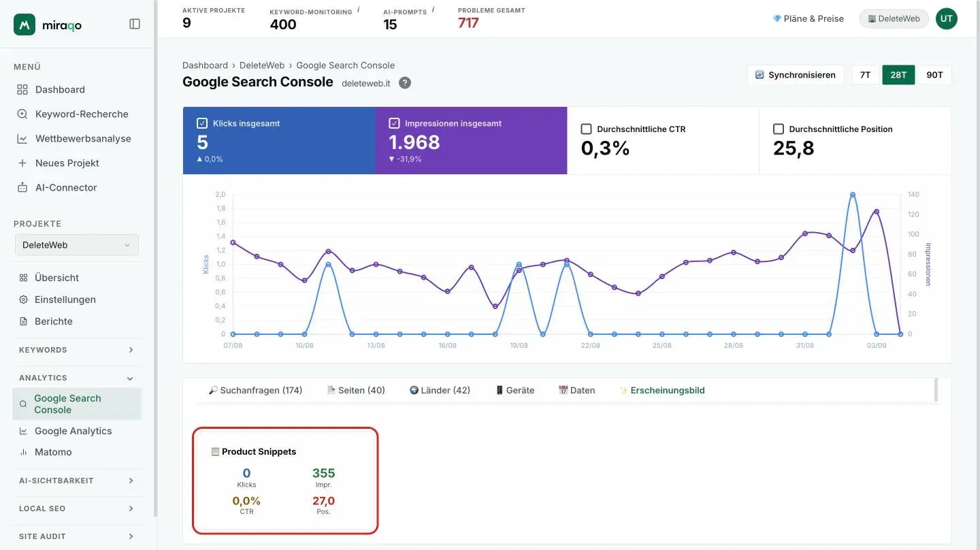This screenshot has width=980, height=550.
Task: Click the Keyword-Recherche magnifier icon
Action: pyautogui.click(x=22, y=114)
